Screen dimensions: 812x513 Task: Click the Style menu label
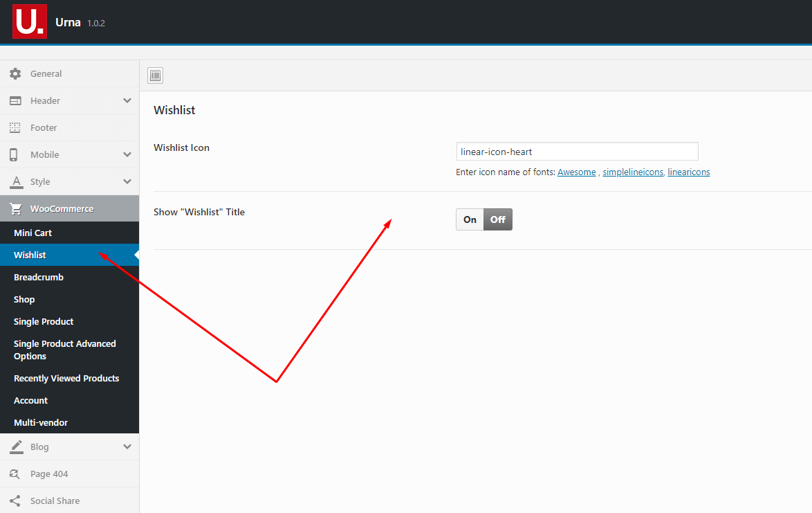click(x=40, y=182)
